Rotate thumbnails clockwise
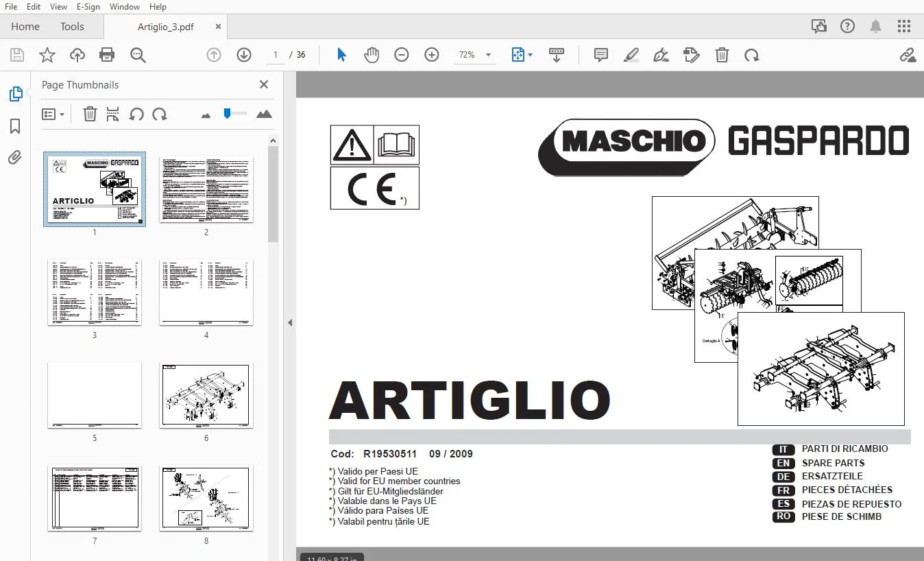 click(x=160, y=114)
